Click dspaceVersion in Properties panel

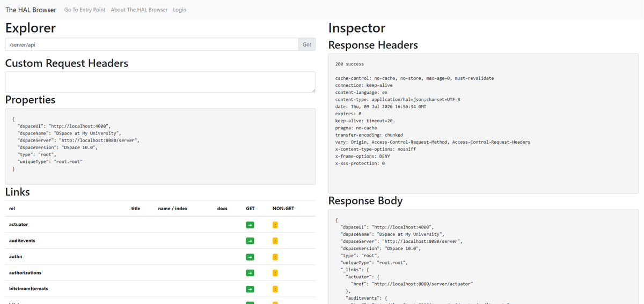[x=58, y=147]
